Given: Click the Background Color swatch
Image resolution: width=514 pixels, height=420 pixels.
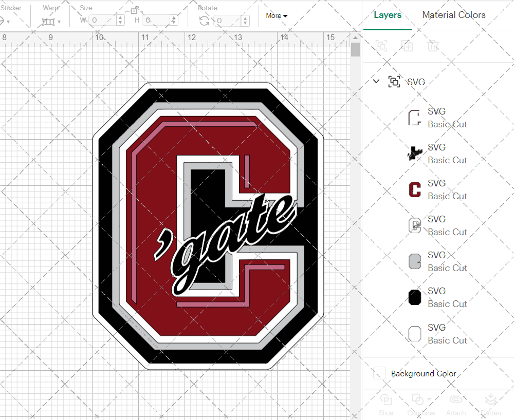Looking at the screenshot, I should tap(380, 373).
